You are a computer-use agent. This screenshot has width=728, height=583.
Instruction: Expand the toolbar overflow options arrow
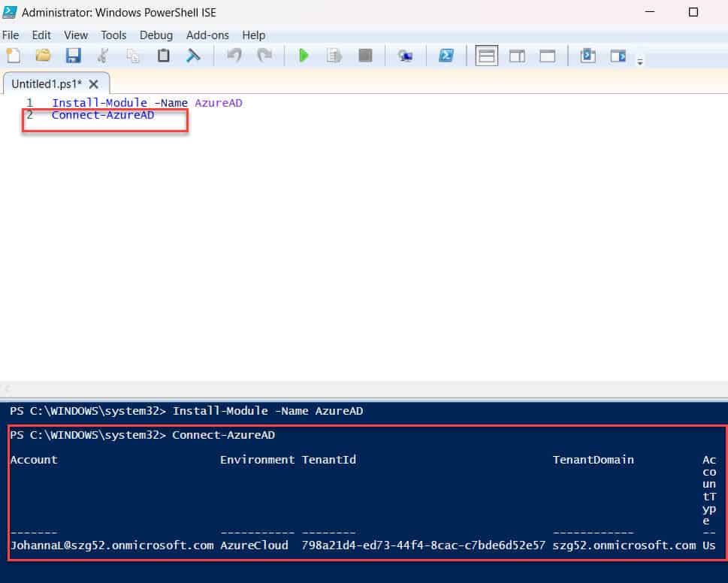(x=640, y=61)
